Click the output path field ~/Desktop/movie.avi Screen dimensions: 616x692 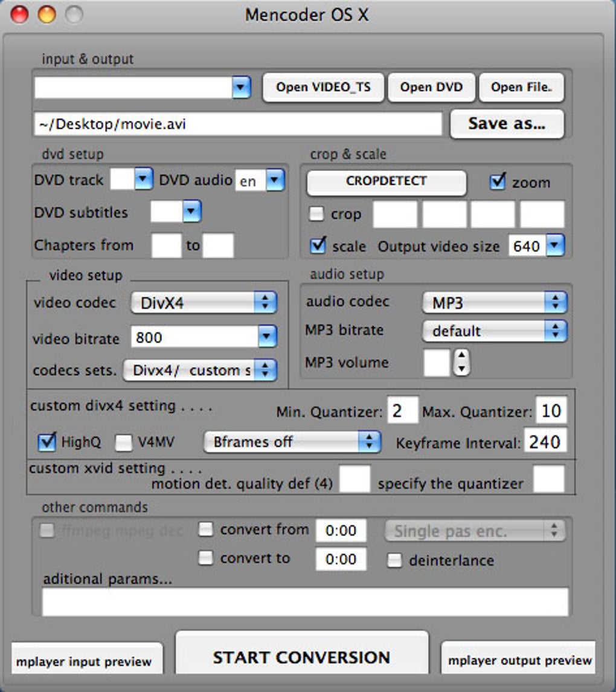[238, 124]
